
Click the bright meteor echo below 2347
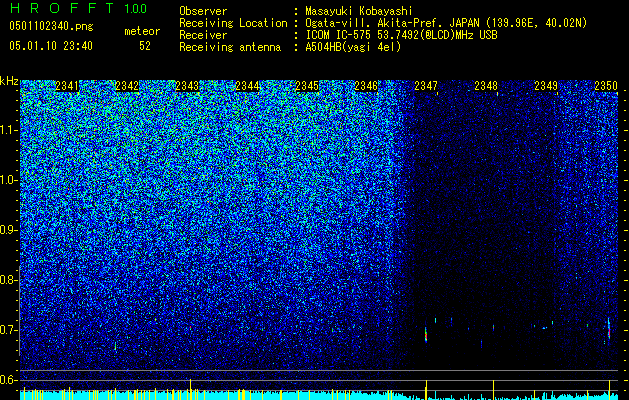426,334
